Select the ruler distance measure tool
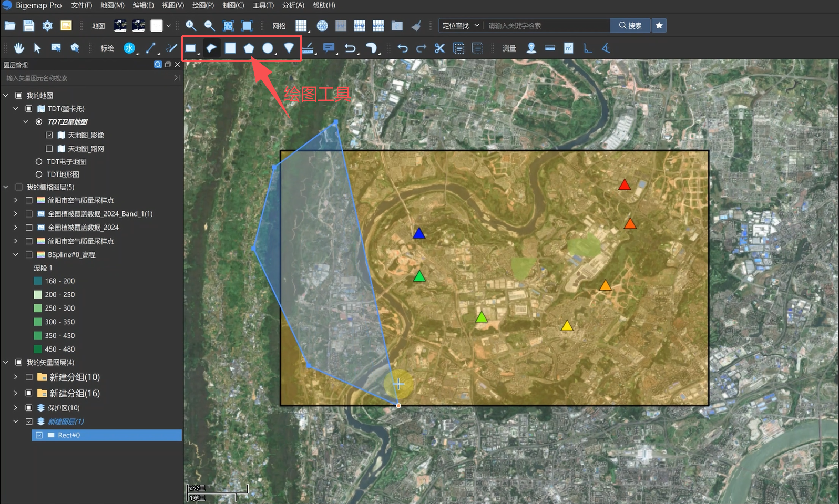Screen dimensions: 839x504 550,48
